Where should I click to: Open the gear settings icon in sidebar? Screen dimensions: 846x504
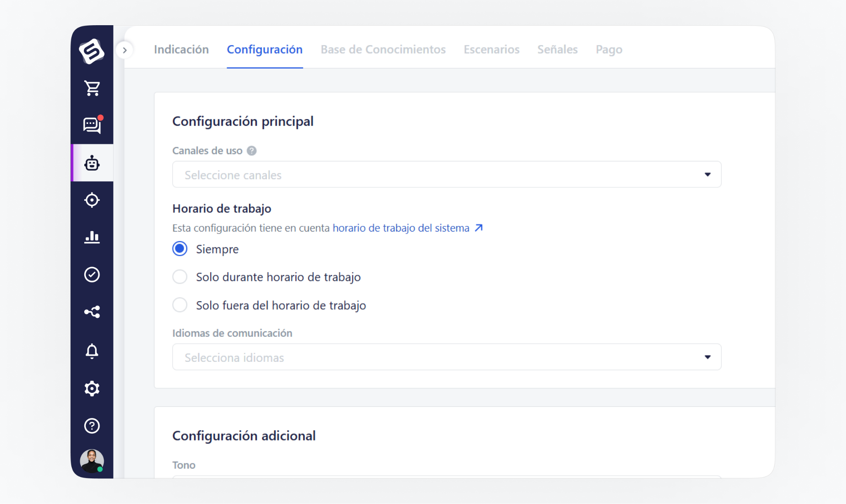click(92, 389)
